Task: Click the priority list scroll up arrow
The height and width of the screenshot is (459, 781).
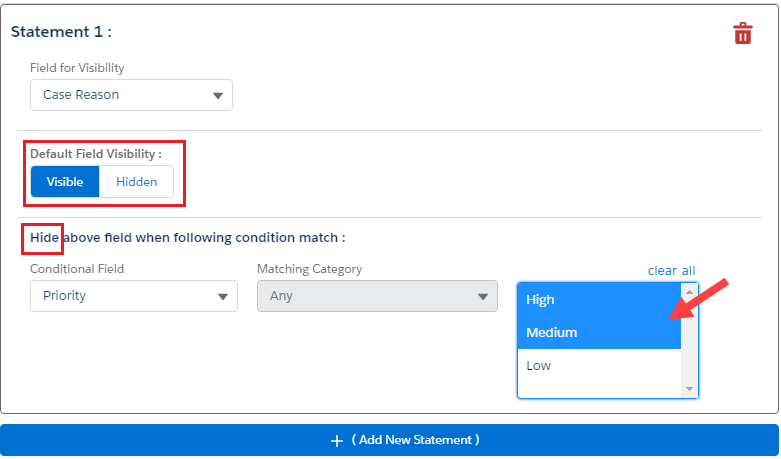Action: coord(689,291)
